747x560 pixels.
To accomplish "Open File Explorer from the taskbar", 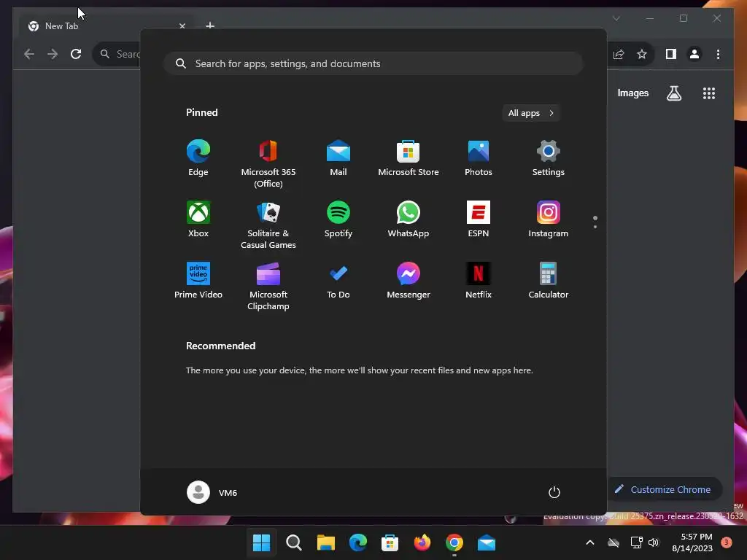I will click(x=326, y=542).
